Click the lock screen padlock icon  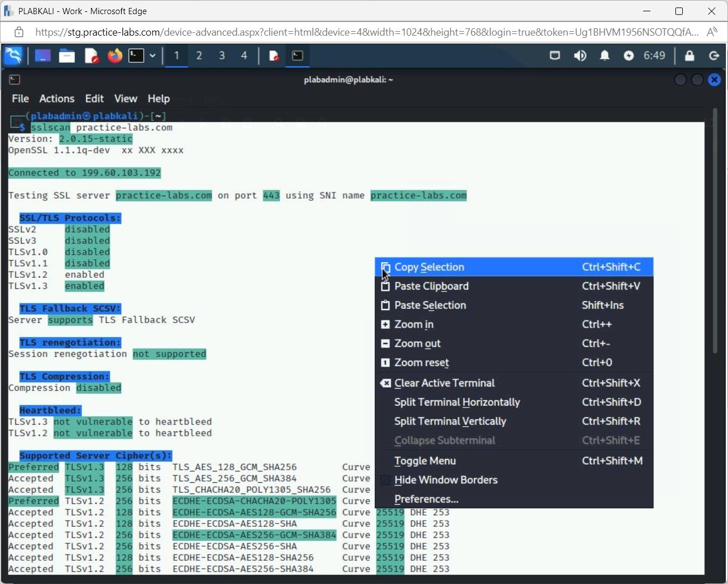689,55
